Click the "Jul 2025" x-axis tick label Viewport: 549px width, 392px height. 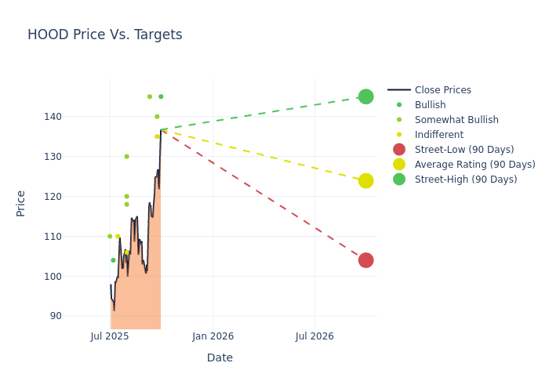110,336
